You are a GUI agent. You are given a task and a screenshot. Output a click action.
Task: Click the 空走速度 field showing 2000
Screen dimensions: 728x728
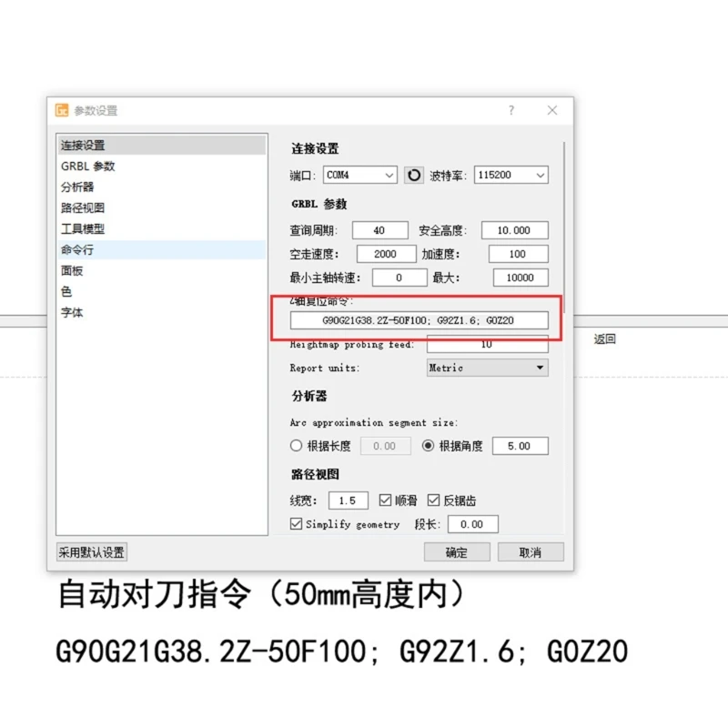(x=386, y=254)
